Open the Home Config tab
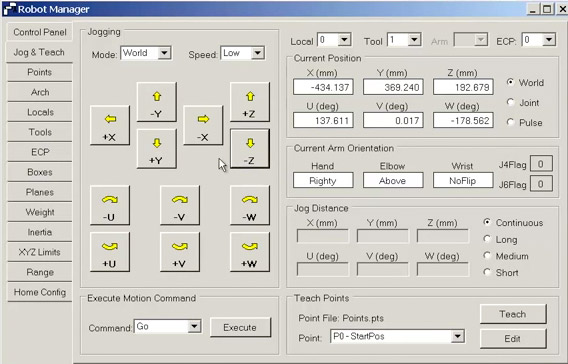 (x=39, y=292)
